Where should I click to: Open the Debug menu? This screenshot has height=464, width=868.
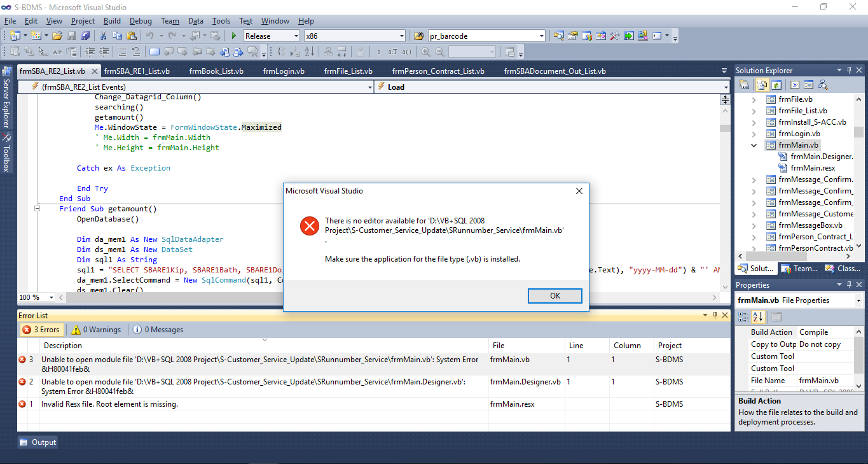tap(141, 21)
